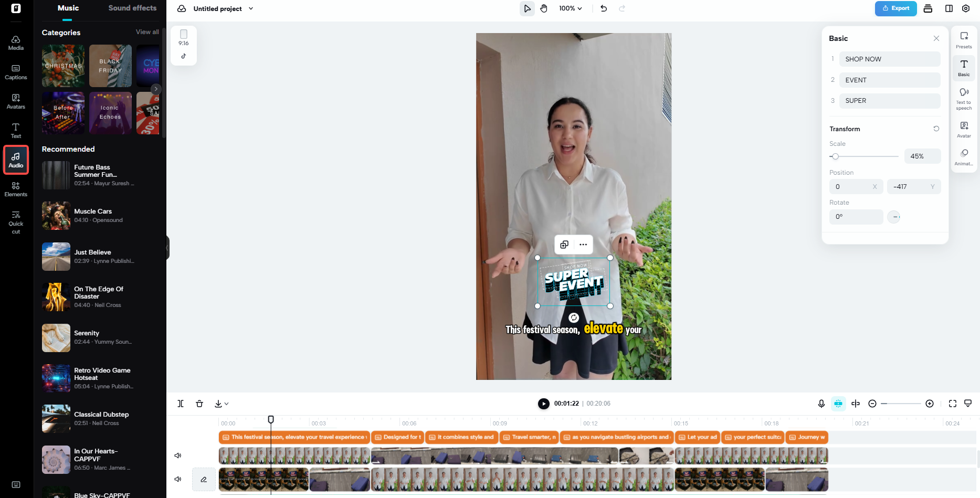Click the Scale percentage field
Screen dimensions: 980x498
(x=922, y=156)
